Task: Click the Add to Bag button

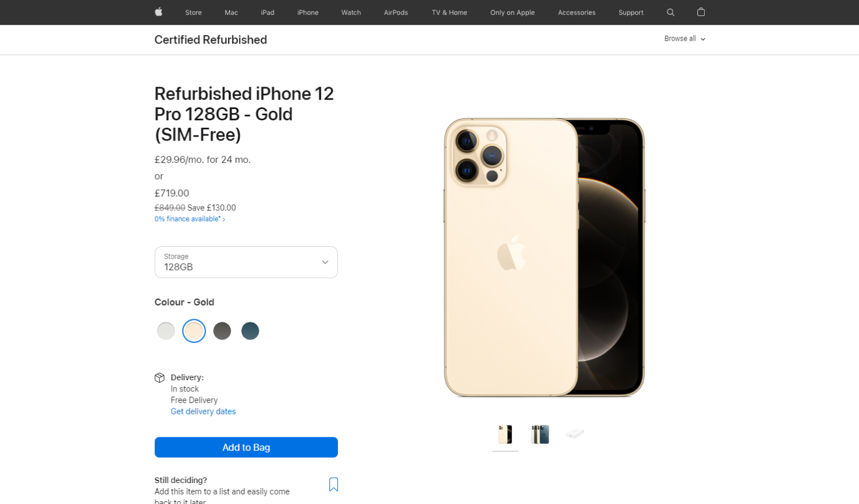Action: click(246, 447)
